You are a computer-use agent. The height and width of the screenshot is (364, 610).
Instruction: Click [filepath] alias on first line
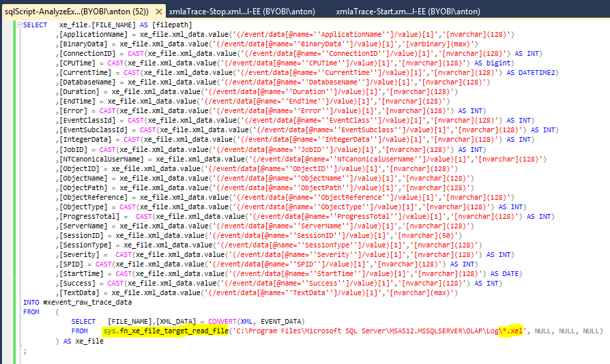point(172,25)
